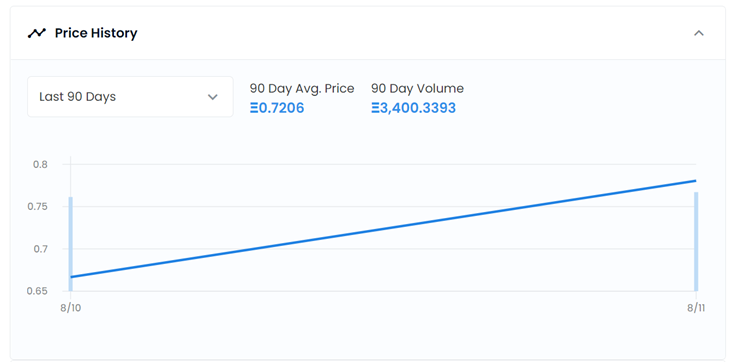The width and height of the screenshot is (737, 362).
Task: Click the Price History heading text
Action: 96,33
